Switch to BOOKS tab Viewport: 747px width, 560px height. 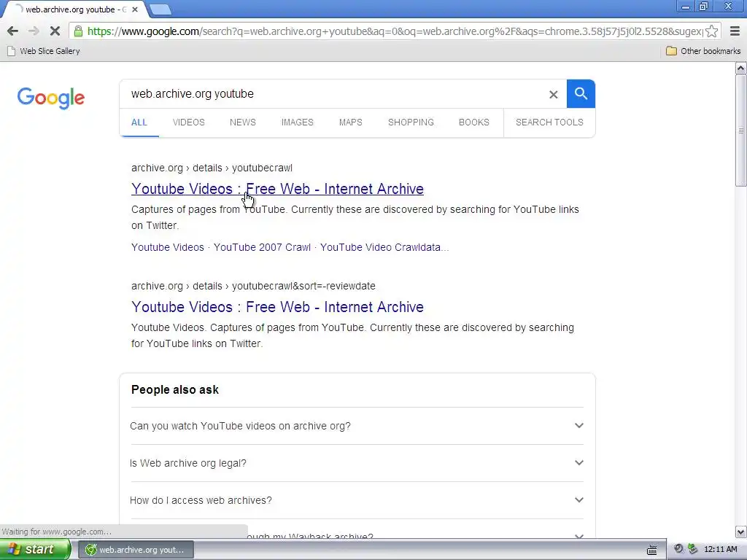[x=474, y=122]
